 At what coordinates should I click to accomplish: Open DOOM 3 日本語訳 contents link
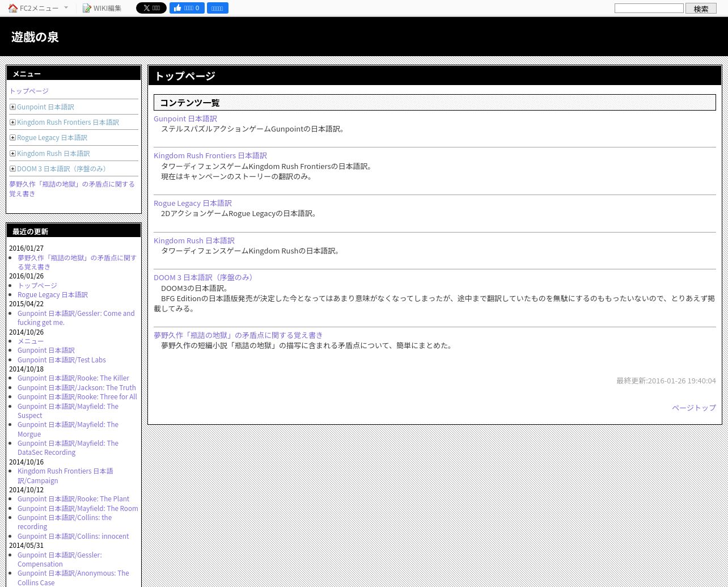[x=205, y=277]
